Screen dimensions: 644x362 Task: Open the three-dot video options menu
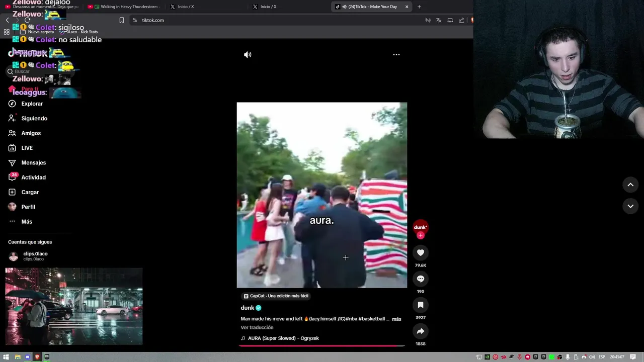[x=396, y=54]
